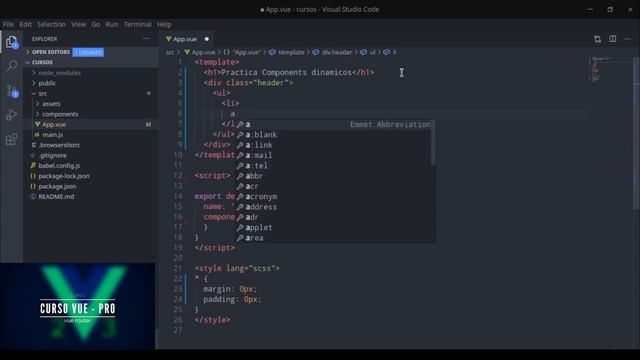Expand the node_modules folder
The width and height of the screenshot is (640, 360).
pyautogui.click(x=60, y=73)
